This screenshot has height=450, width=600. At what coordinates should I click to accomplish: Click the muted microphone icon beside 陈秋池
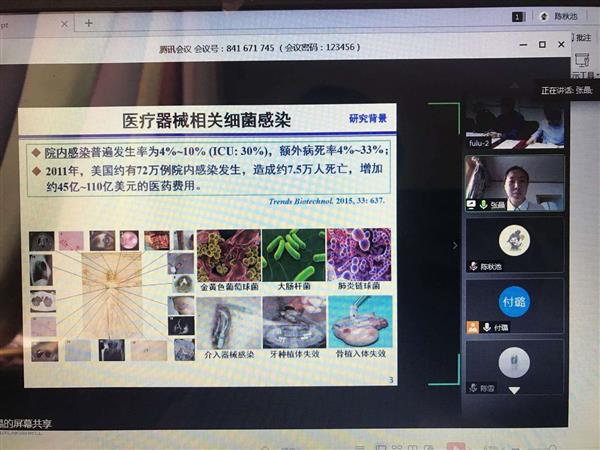[x=473, y=265]
